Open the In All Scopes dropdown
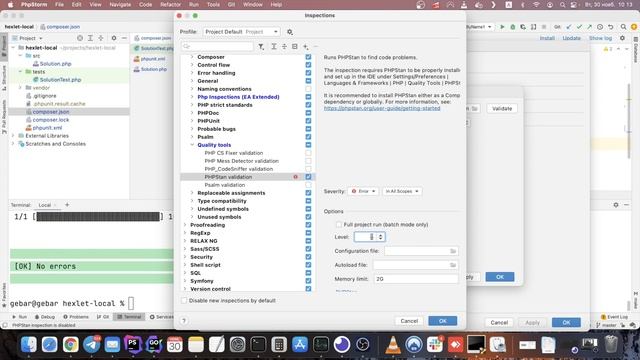640x360 pixels. tap(402, 191)
